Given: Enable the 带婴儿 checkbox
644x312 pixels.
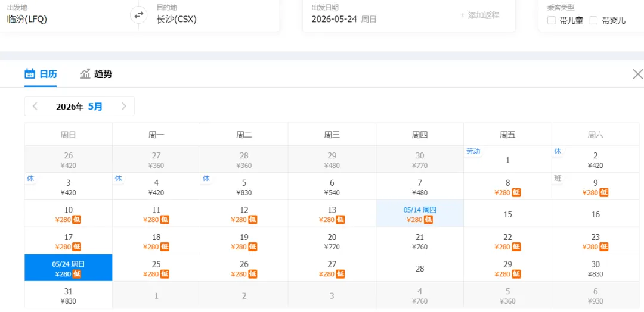Looking at the screenshot, I should click(x=593, y=20).
